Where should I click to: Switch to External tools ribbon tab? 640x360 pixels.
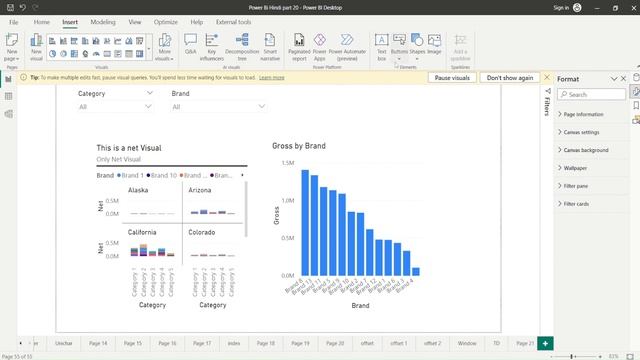pyautogui.click(x=233, y=22)
